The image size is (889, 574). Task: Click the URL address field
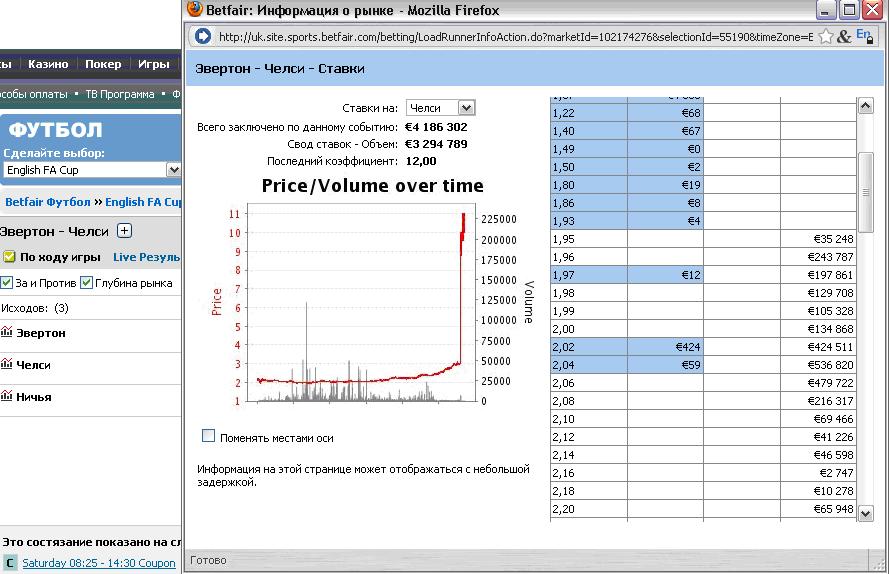[x=515, y=37]
